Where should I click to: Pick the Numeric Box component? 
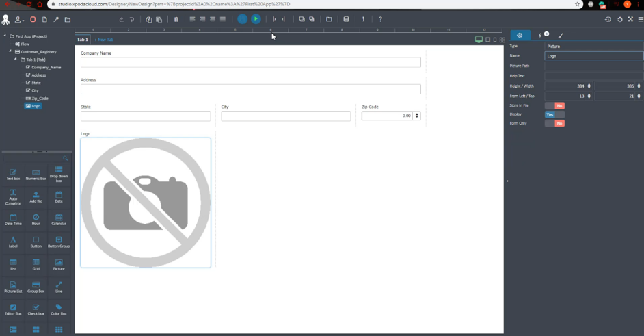coord(36,175)
